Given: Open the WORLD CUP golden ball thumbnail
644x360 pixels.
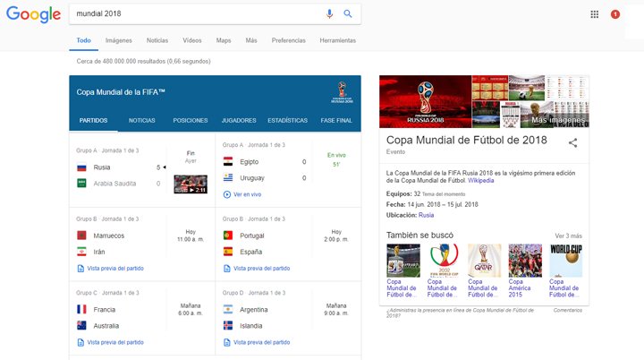Looking at the screenshot, I should tap(565, 261).
